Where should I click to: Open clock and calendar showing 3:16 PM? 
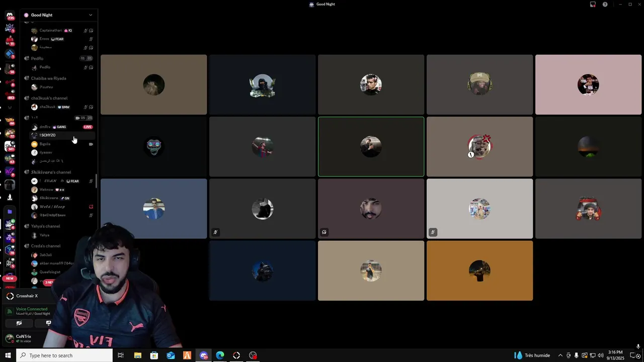click(x=615, y=355)
